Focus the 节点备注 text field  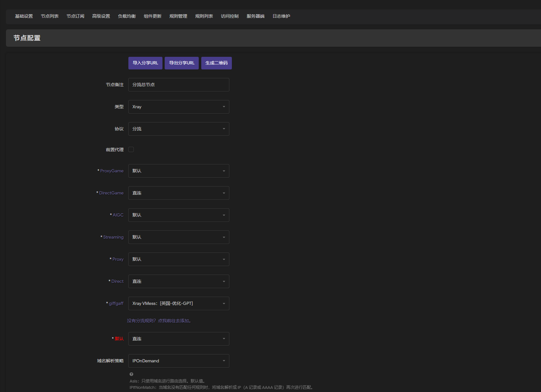coord(179,85)
